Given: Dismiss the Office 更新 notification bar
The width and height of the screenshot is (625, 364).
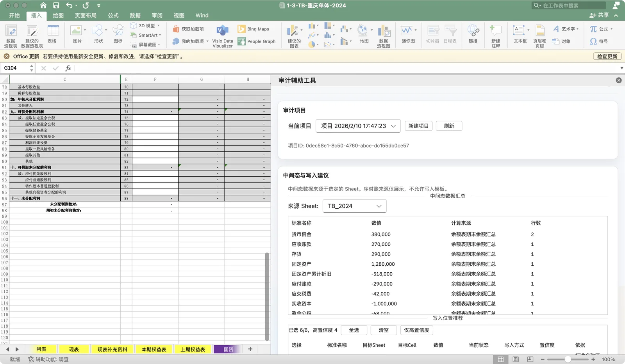Looking at the screenshot, I should tap(7, 56).
